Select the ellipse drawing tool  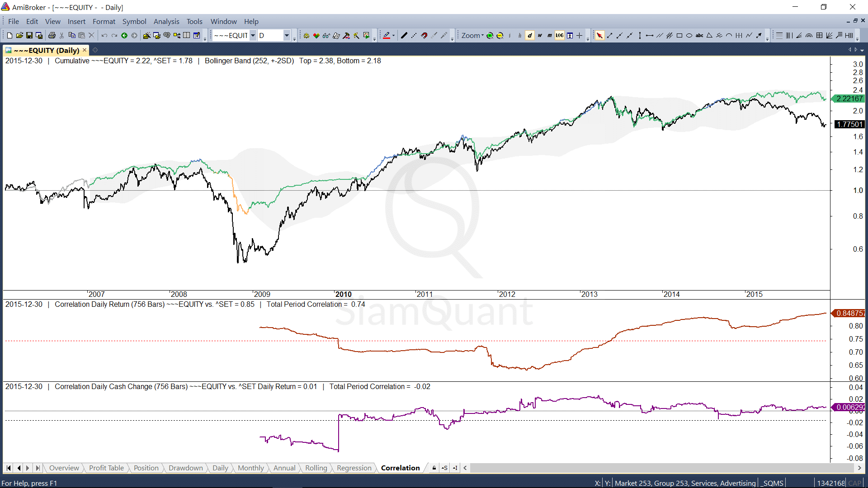click(x=689, y=35)
